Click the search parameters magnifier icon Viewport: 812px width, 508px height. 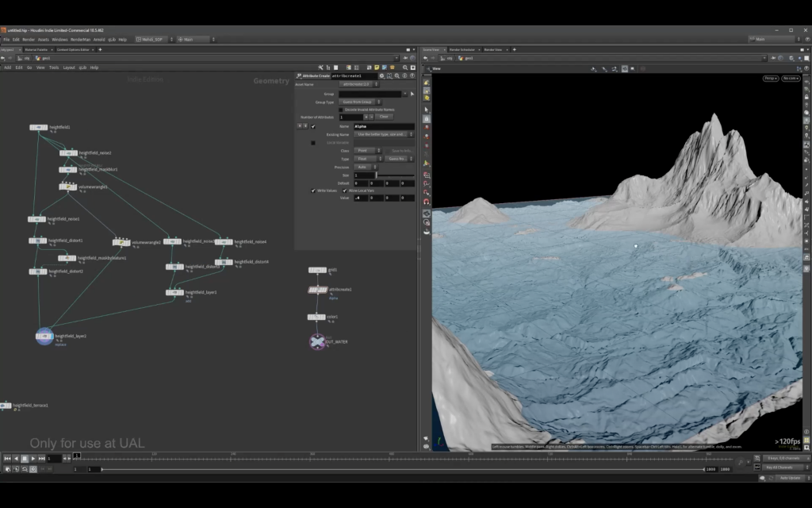(397, 75)
